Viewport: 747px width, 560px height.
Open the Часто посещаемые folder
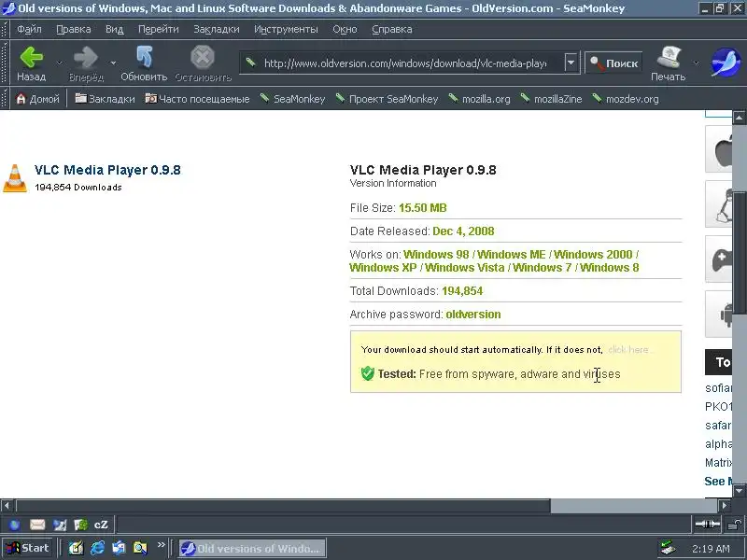click(197, 99)
